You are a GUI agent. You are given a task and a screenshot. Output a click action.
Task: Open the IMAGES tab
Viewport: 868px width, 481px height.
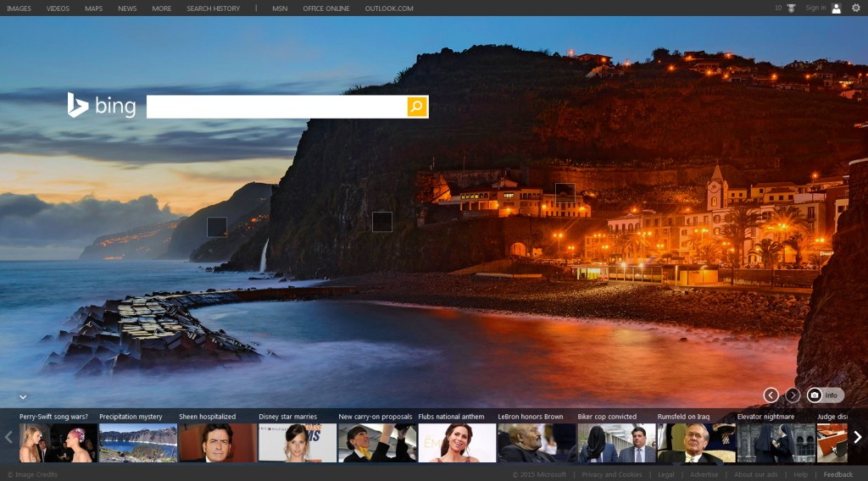pyautogui.click(x=19, y=8)
